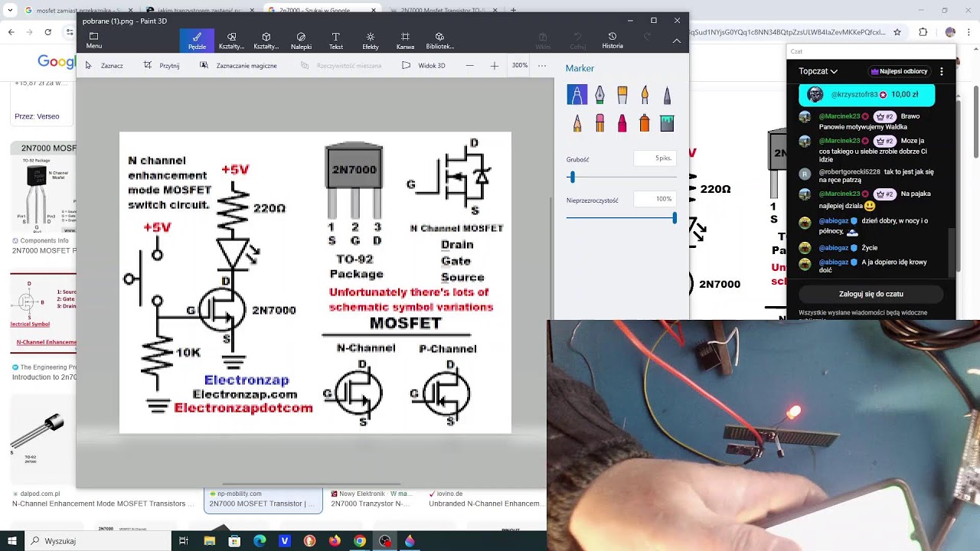Open the Biblioteka 3D library
The image size is (980, 551).
439,41
